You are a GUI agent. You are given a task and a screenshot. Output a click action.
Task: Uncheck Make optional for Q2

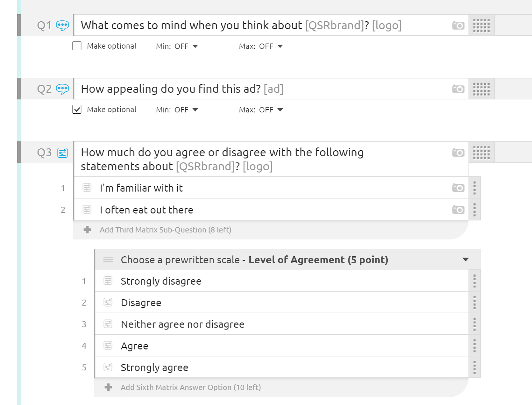click(x=77, y=109)
